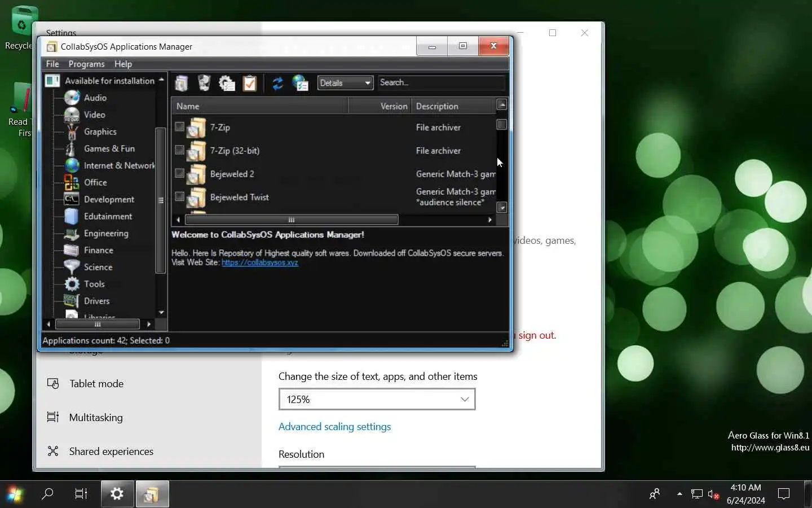Sort by the Name column header
The image size is (812, 508).
pos(260,106)
